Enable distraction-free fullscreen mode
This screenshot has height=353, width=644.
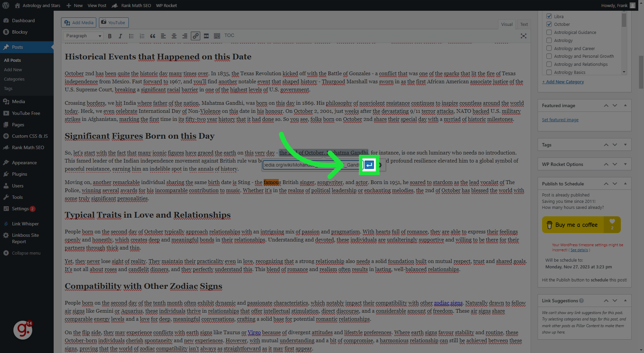523,36
